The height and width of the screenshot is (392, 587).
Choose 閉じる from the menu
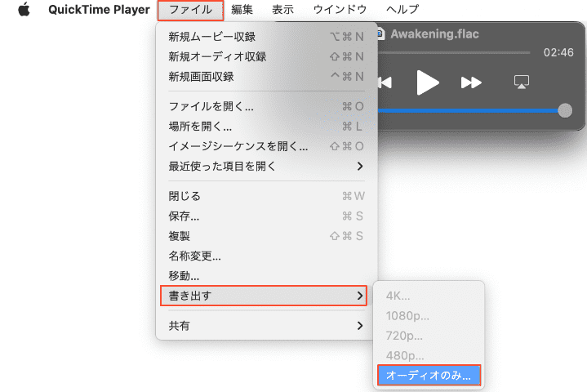click(x=266, y=196)
